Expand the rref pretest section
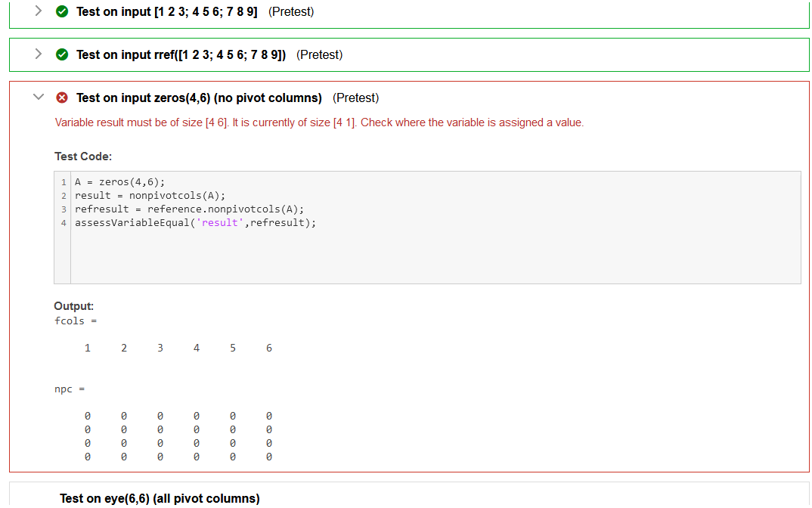 pos(38,54)
